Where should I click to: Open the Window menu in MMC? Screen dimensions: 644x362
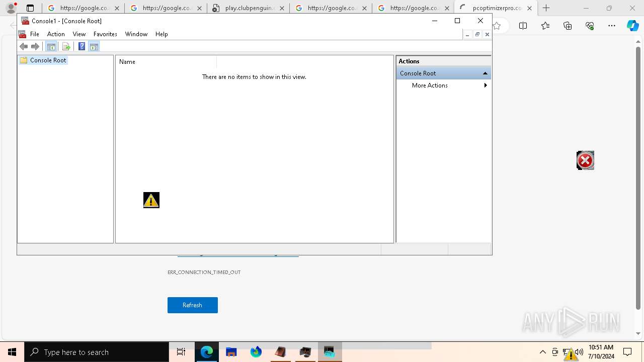(x=136, y=34)
